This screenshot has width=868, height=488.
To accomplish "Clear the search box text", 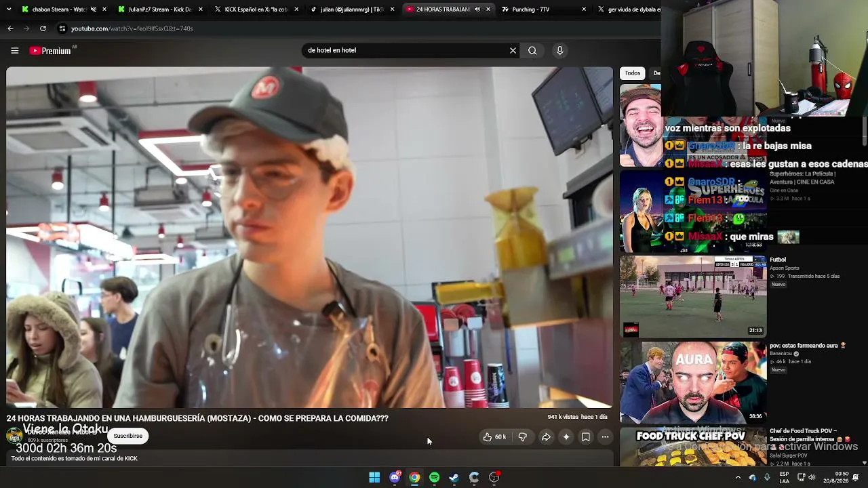I will [x=513, y=50].
